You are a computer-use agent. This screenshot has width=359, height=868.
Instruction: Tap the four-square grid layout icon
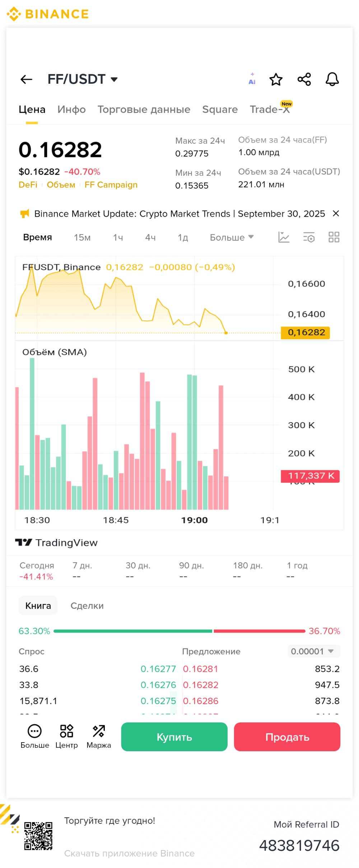coord(334,237)
